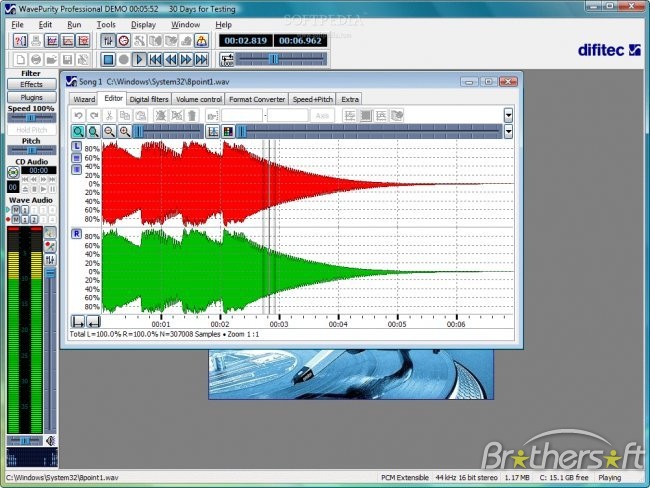The image size is (650, 488).
Task: Click the third chart view icon in main toolbar
Action: (83, 41)
